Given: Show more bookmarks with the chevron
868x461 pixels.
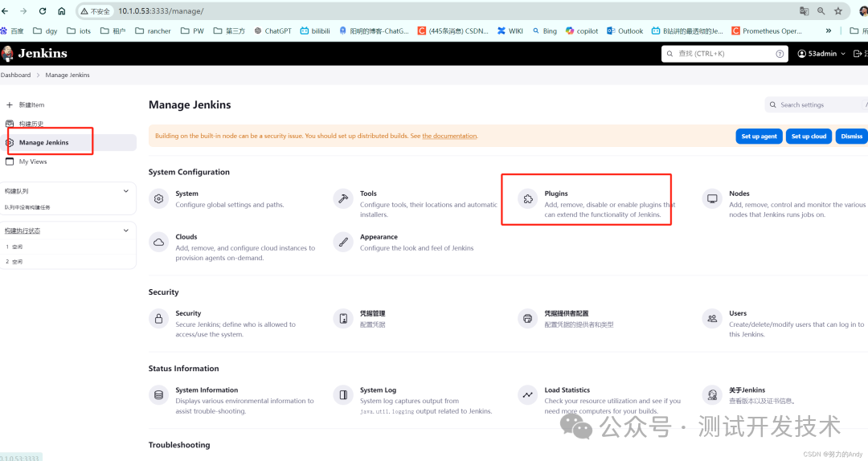Looking at the screenshot, I should pos(828,31).
